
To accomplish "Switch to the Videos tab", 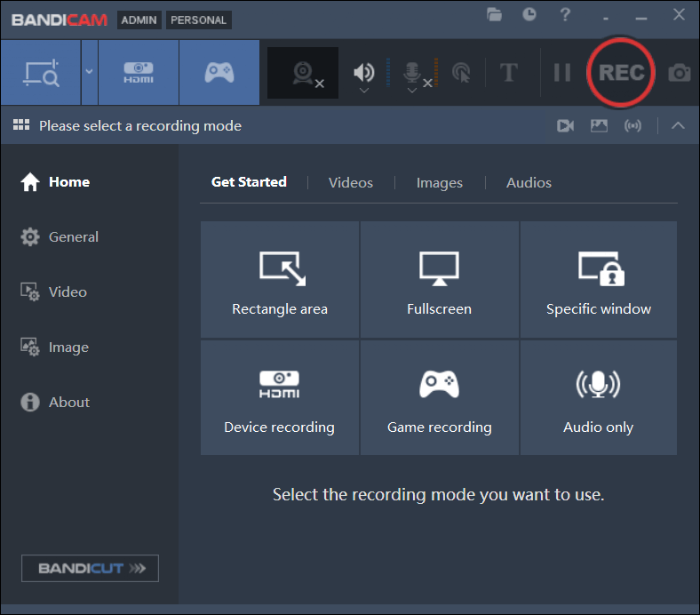I will tap(351, 182).
